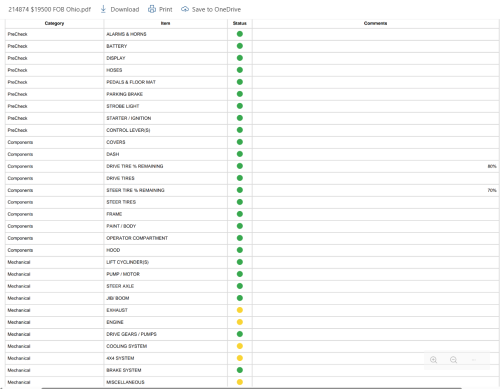Click the horizontal scrollbar at bottom

click(252, 388)
